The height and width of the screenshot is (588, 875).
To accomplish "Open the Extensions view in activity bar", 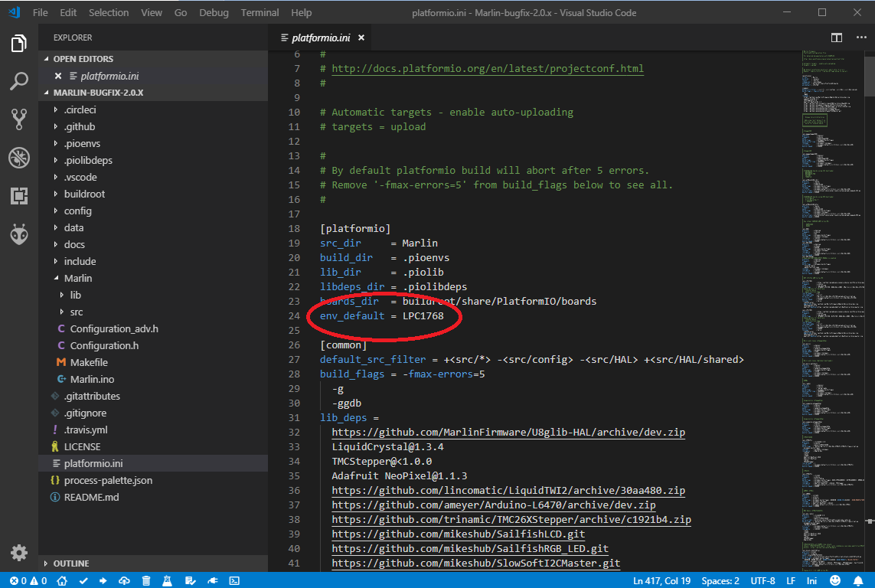I will (18, 196).
